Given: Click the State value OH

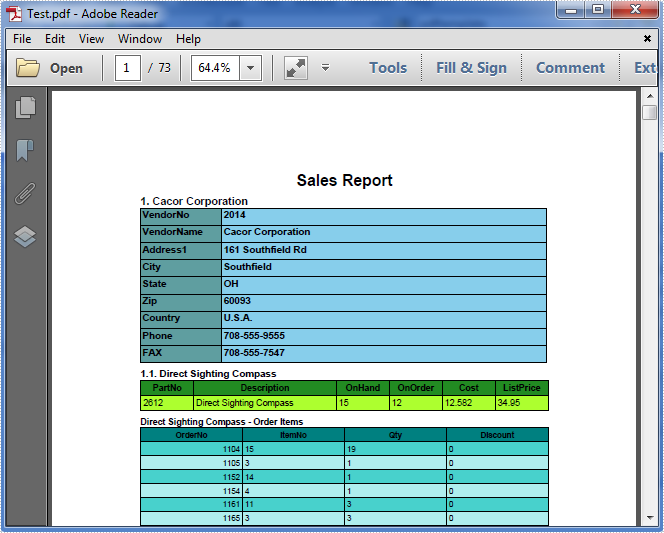Looking at the screenshot, I should [x=231, y=284].
